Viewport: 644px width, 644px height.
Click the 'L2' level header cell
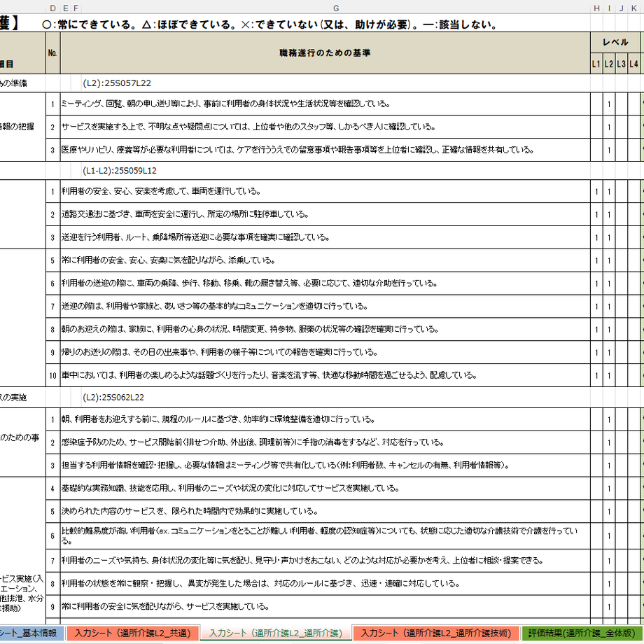pyautogui.click(x=609, y=64)
